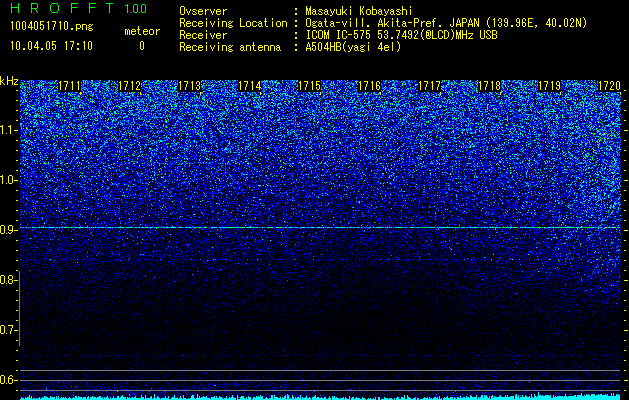
Task: Click the Receiving antenna field label
Action: coord(230,47)
